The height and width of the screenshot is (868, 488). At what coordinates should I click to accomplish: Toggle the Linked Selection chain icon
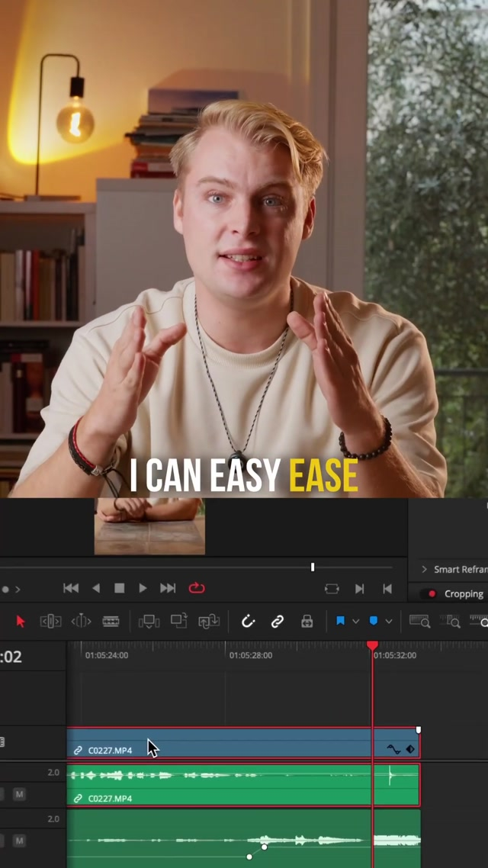tap(278, 621)
